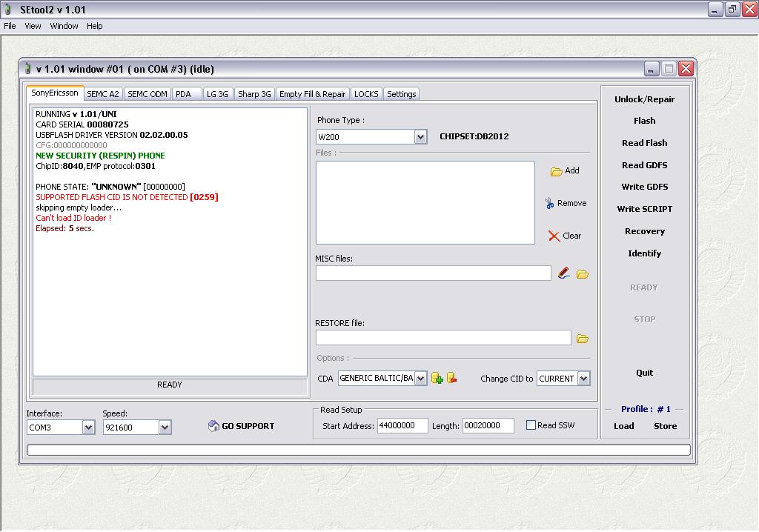Click the 'CHIPSET:DB2012' text
The height and width of the screenshot is (532, 759).
[474, 136]
